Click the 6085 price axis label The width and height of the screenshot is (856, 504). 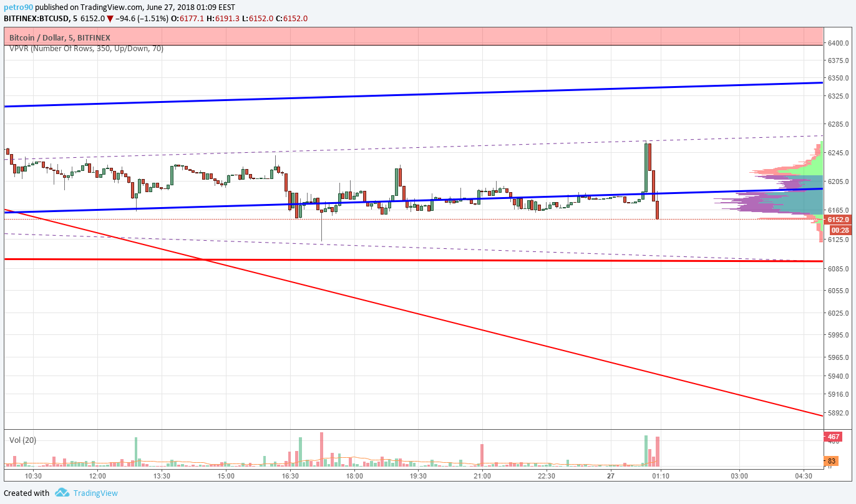[839, 269]
